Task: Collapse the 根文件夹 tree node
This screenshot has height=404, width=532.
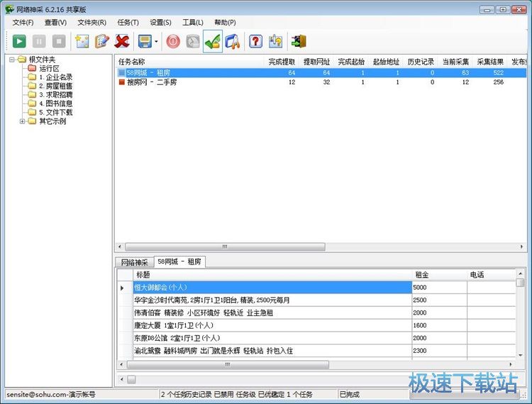Action: point(12,60)
